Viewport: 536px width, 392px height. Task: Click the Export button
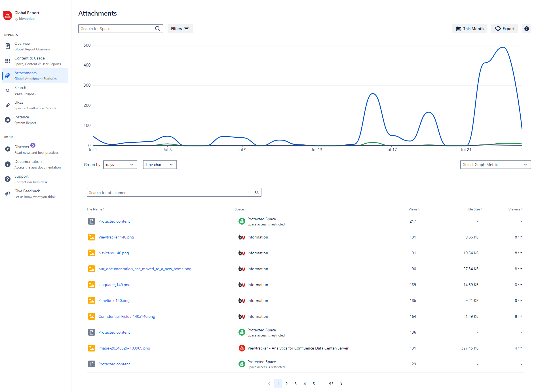point(505,29)
